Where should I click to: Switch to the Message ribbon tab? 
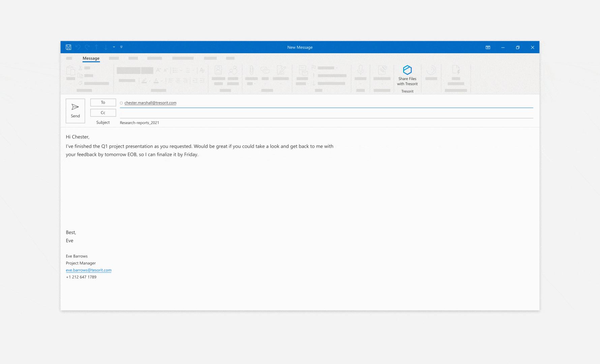coord(91,58)
